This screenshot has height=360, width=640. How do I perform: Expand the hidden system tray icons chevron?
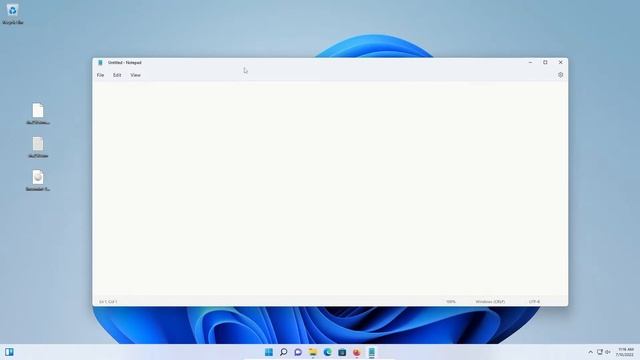coord(590,352)
